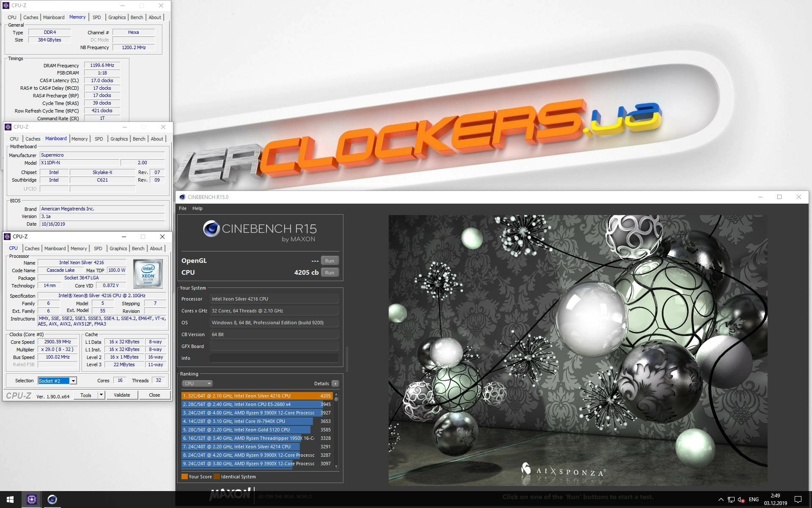Select ranking row Core i9-7940X

coord(257,421)
